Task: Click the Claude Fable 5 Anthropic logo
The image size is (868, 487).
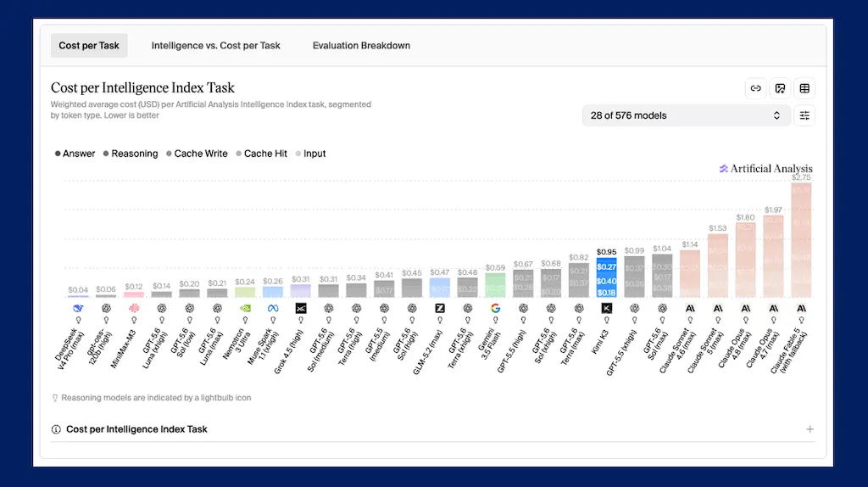Action: point(801,308)
